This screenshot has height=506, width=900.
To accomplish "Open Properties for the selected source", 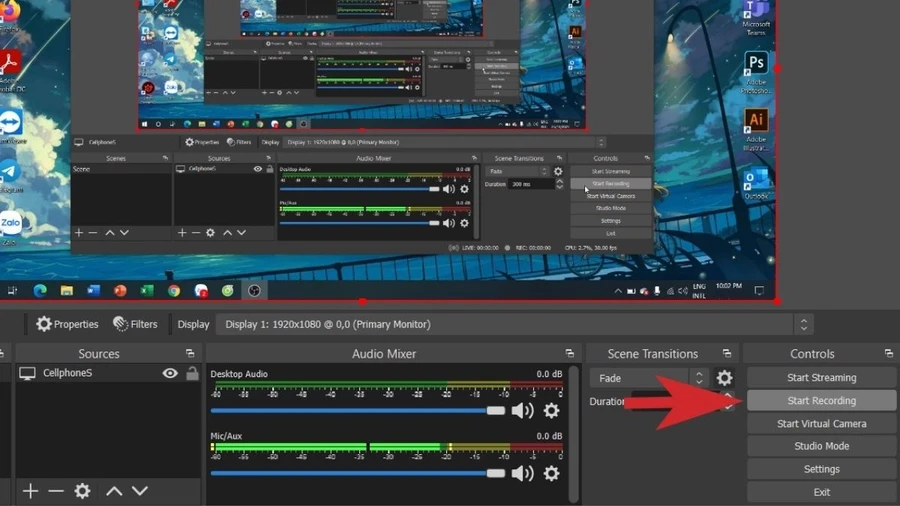I will click(67, 324).
